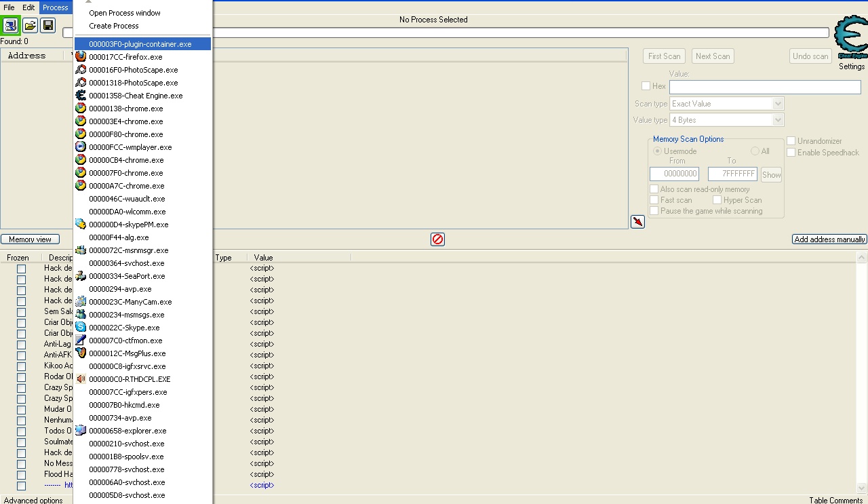
Task: Open the File menu
Action: point(9,7)
